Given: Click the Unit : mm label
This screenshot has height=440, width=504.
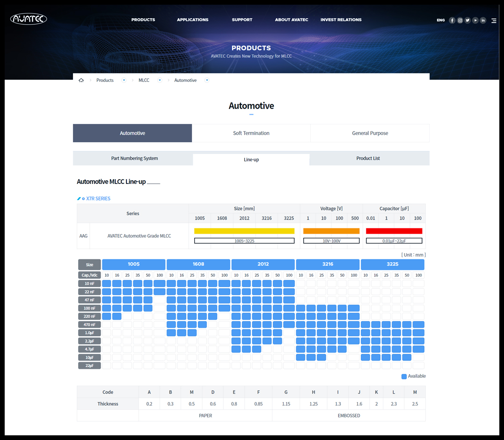Looking at the screenshot, I should point(413,255).
